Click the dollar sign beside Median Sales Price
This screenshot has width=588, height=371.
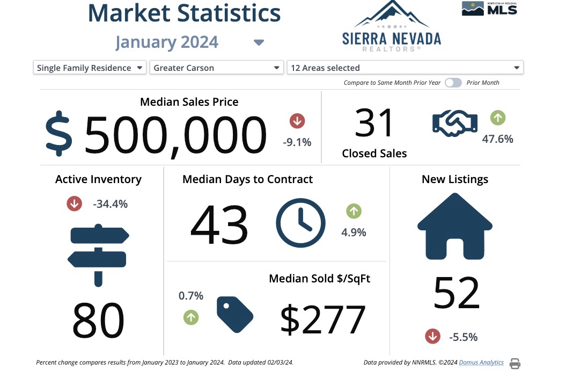61,134
